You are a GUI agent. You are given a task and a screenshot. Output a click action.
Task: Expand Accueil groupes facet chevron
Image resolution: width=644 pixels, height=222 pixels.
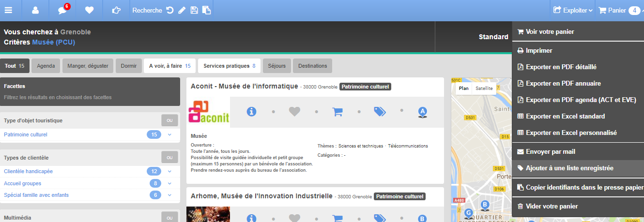point(169,183)
